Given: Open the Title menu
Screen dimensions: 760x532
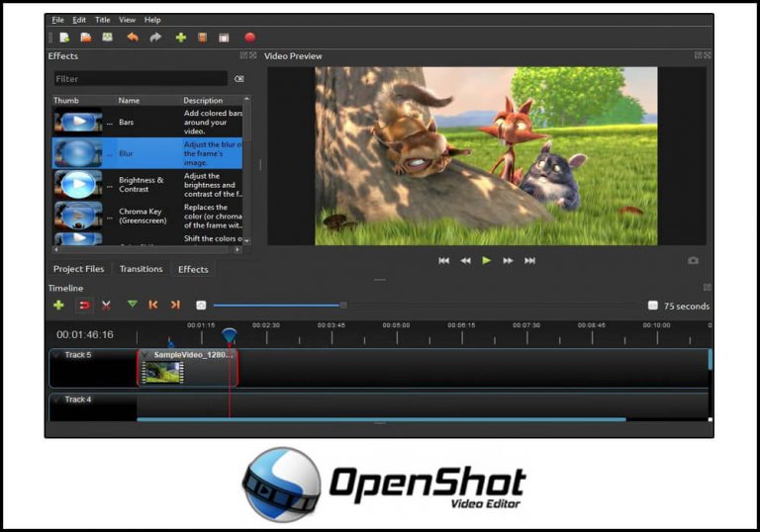Looking at the screenshot, I should [102, 20].
